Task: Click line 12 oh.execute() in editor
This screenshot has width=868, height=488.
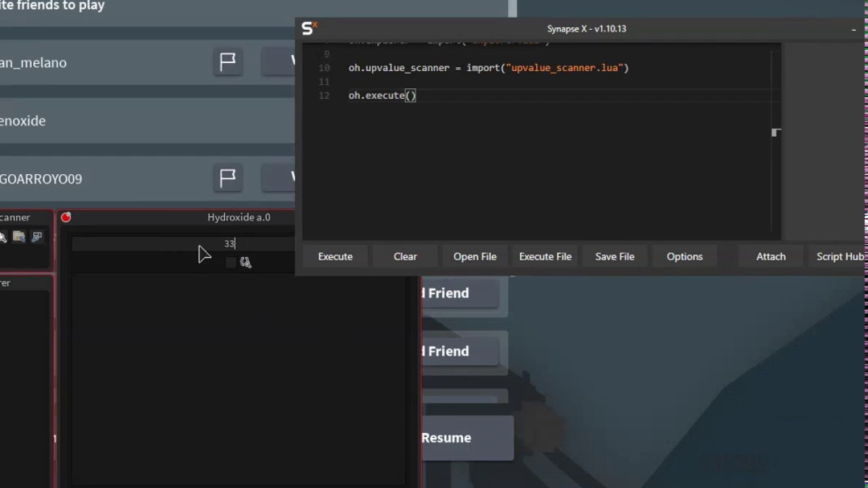Action: [x=382, y=96]
